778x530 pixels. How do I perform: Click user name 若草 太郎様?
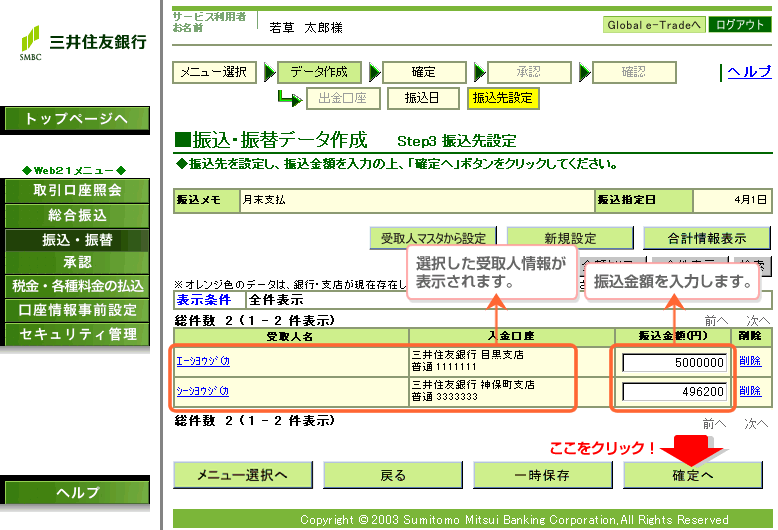coord(306,28)
